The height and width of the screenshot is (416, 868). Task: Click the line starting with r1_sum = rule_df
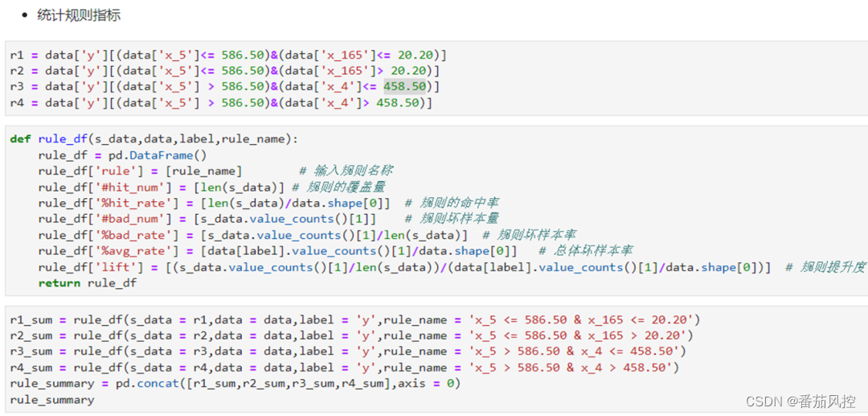tap(355, 320)
